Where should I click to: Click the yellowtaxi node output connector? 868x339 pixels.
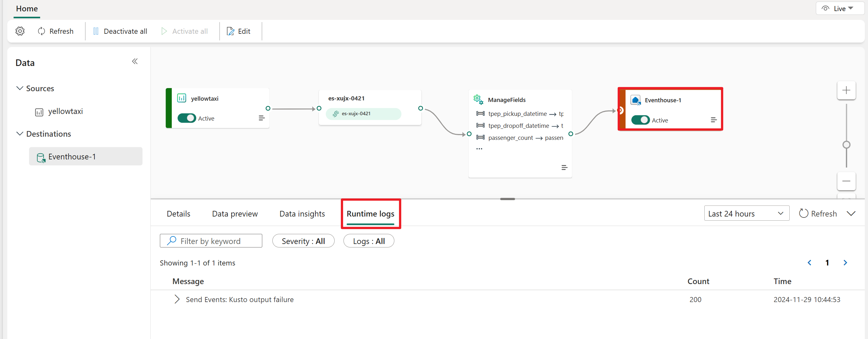tap(268, 108)
